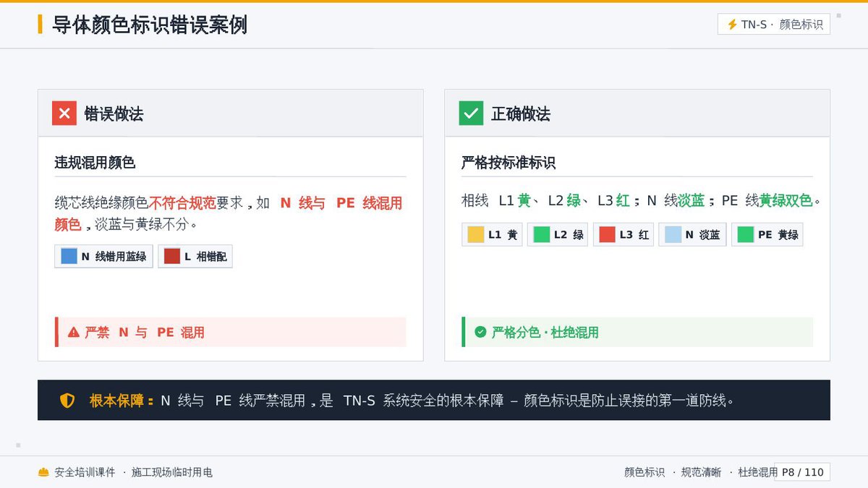The image size is (868, 488).
Task: Click the footer text 颜色标识
Action: [x=644, y=472]
